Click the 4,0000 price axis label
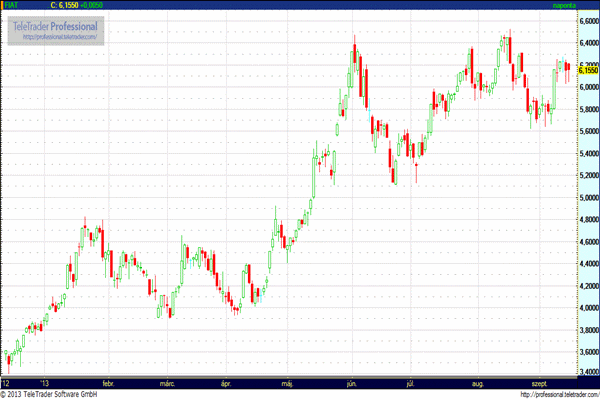The height and width of the screenshot is (400, 600). click(588, 307)
